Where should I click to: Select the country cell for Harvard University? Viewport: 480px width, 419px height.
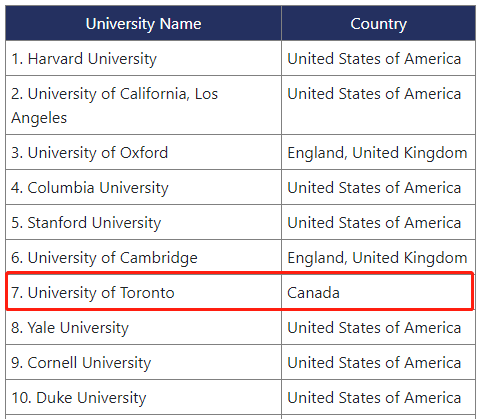pyautogui.click(x=378, y=58)
